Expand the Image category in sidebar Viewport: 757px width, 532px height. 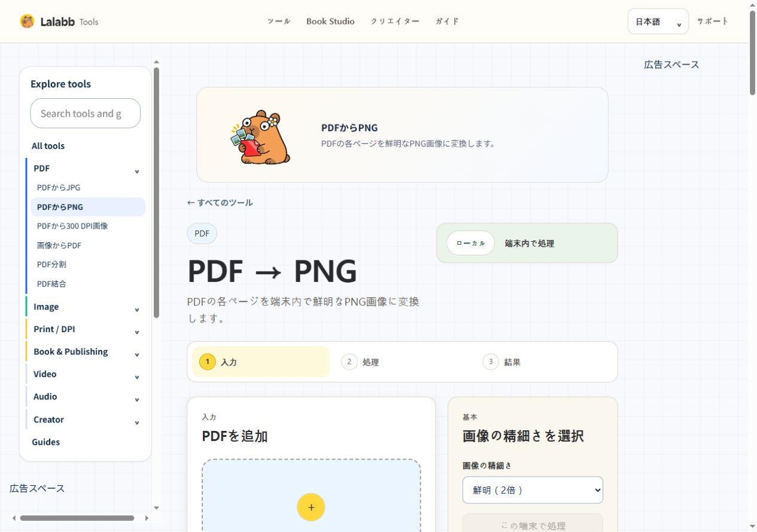[86, 307]
